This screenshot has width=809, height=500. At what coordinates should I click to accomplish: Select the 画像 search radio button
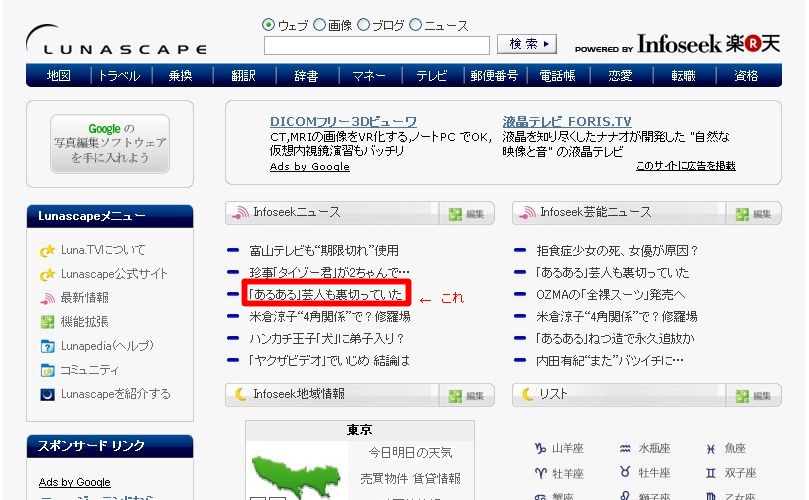pos(319,25)
